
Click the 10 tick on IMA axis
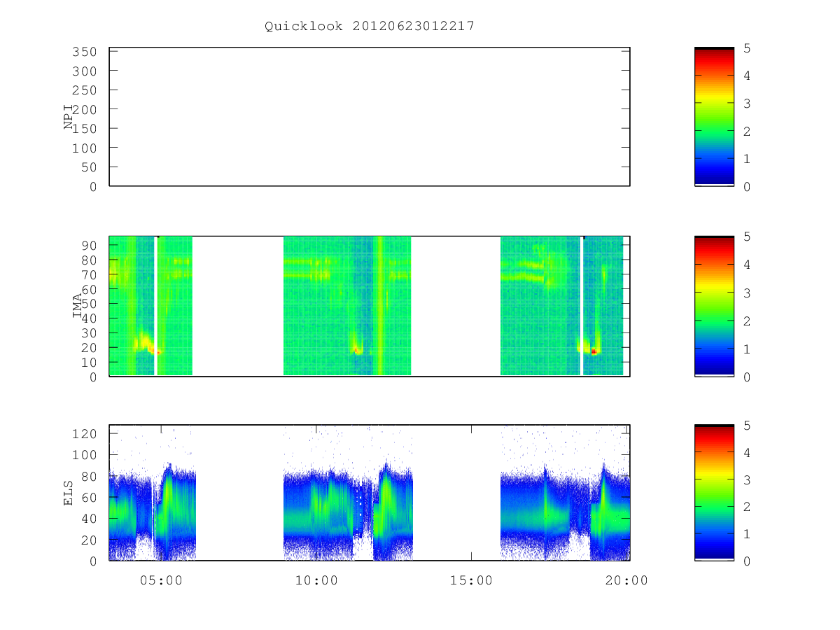click(90, 362)
